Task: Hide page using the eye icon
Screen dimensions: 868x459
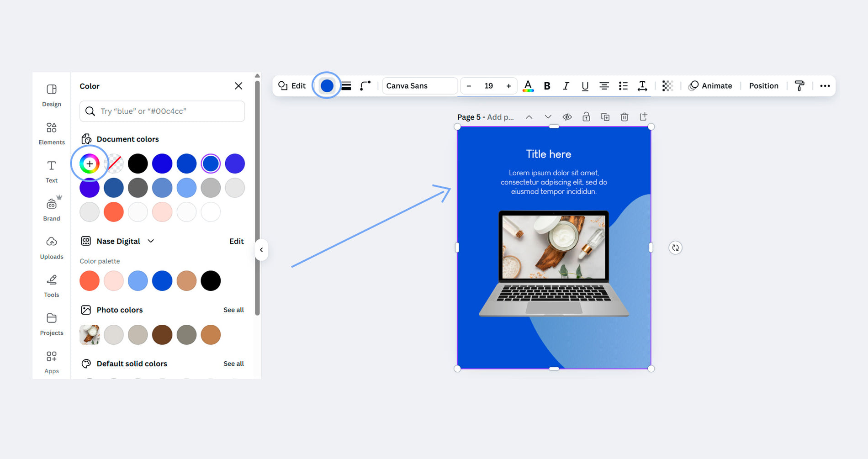Action: tap(567, 117)
